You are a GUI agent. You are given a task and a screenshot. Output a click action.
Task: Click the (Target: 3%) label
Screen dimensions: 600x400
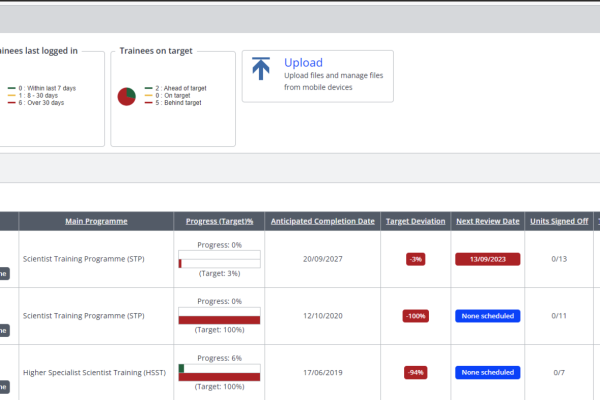coord(219,273)
